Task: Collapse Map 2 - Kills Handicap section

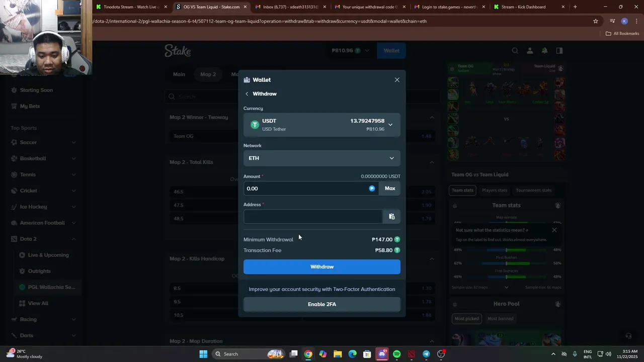Action: (432, 259)
